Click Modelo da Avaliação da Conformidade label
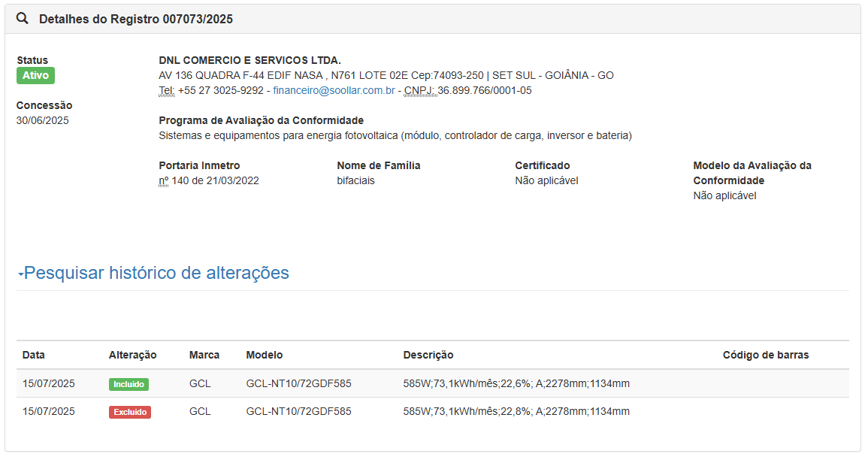 click(752, 173)
